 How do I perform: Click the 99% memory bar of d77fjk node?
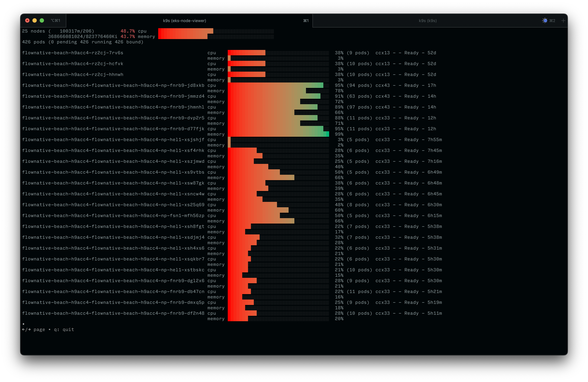(x=278, y=134)
